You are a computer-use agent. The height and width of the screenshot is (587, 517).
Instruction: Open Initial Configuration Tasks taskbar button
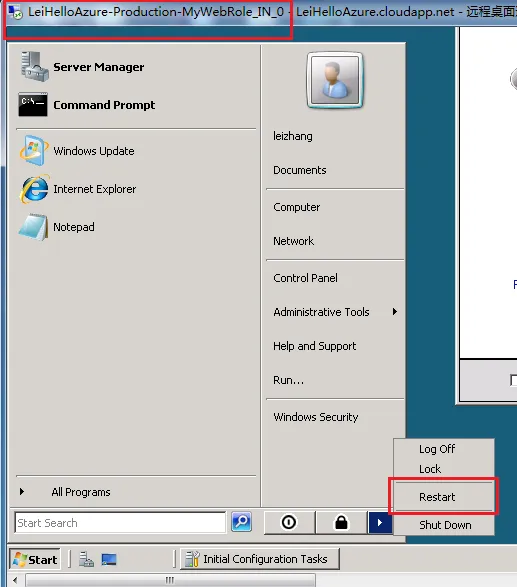click(x=260, y=559)
